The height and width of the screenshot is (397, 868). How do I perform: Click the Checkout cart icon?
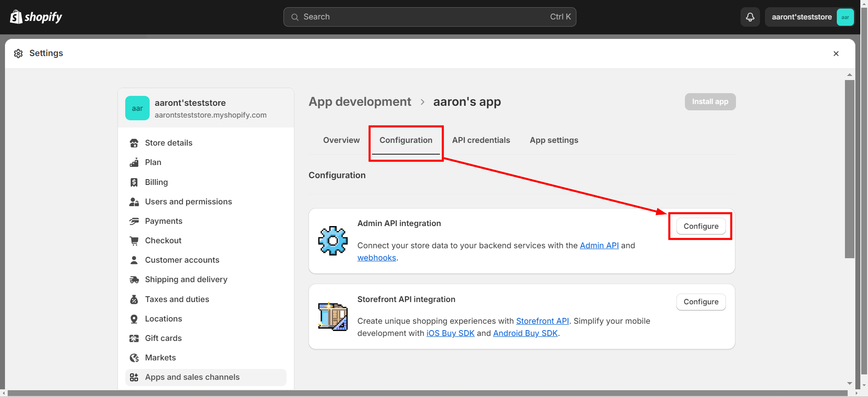tap(134, 241)
